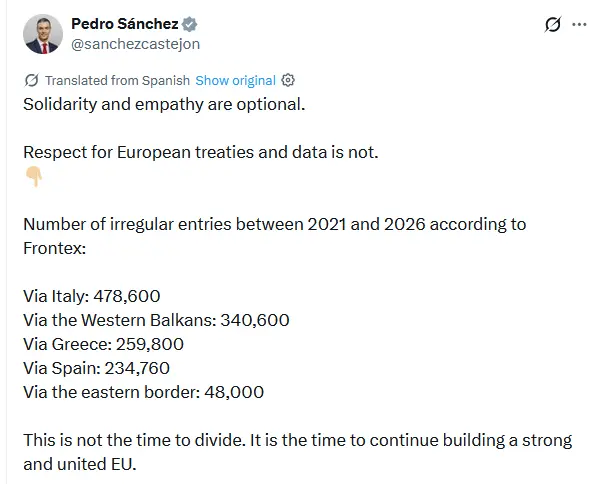Click the closing 'strong and united EU' sentence
Viewport: 600px width, 484px height.
point(298,452)
